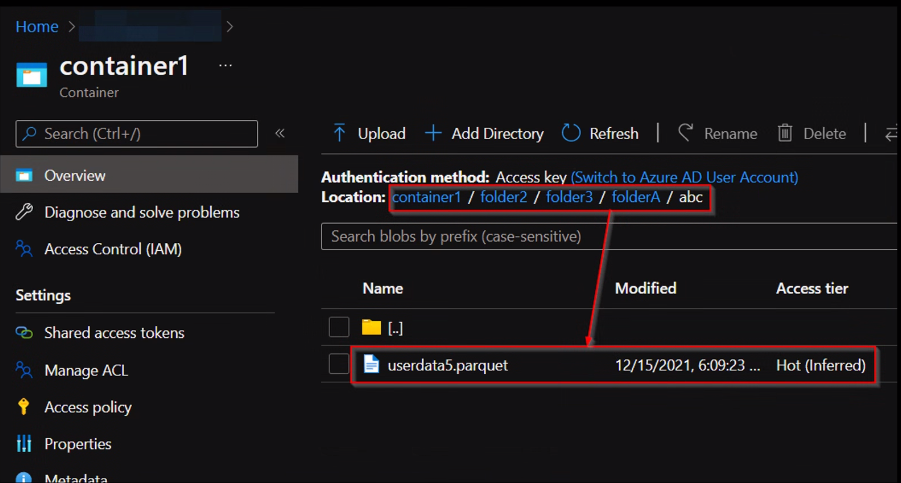Click the Refresh circular arrow icon
Image resolution: width=901 pixels, height=483 pixels.
point(571,133)
